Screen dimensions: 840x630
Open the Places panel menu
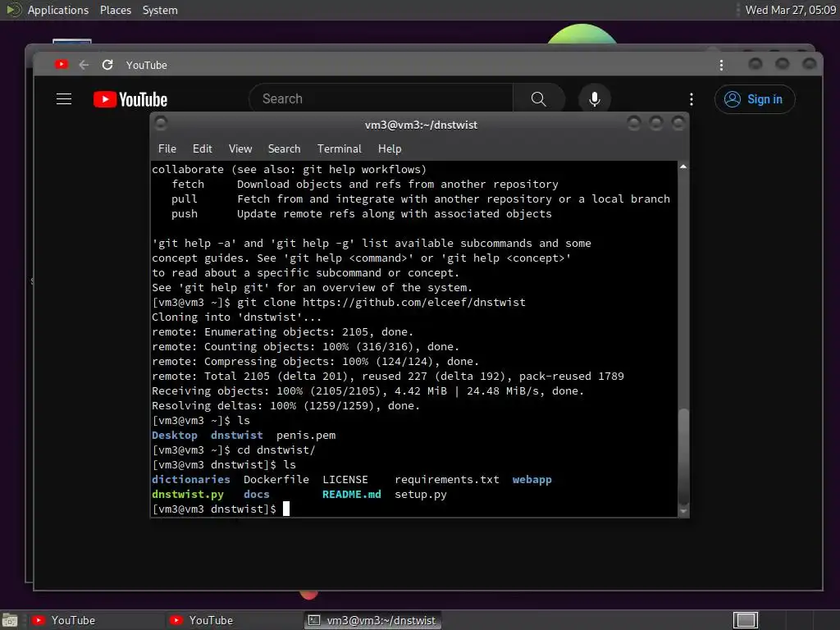[115, 10]
